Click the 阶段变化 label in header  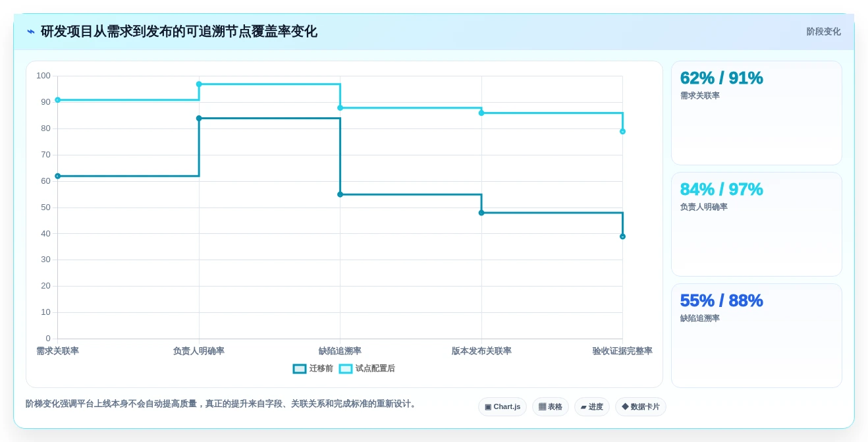[823, 32]
